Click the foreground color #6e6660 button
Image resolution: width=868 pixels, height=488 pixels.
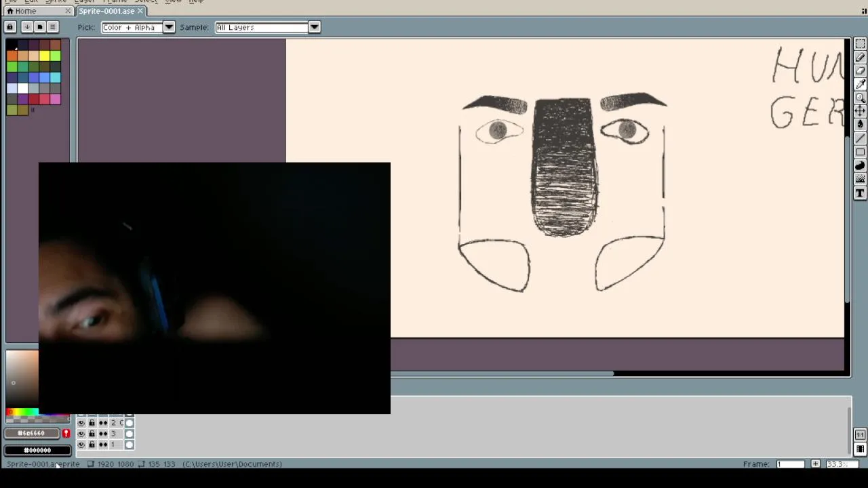(31, 433)
